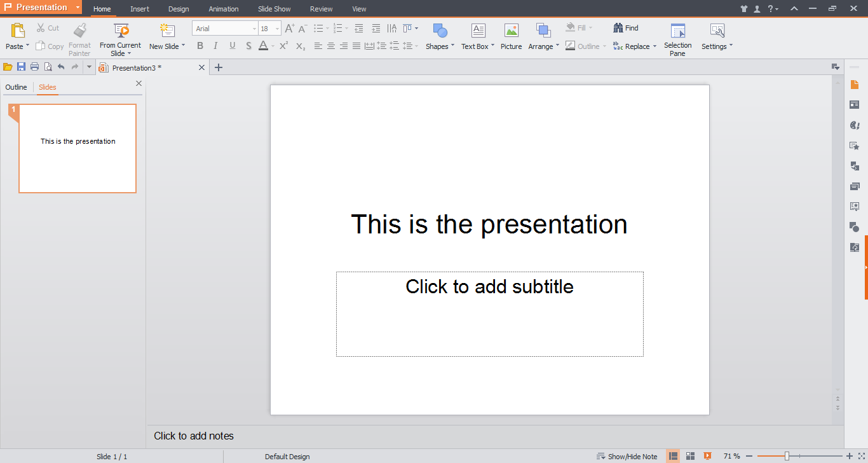Click the Find binoculars icon
The height and width of the screenshot is (463, 868).
618,28
